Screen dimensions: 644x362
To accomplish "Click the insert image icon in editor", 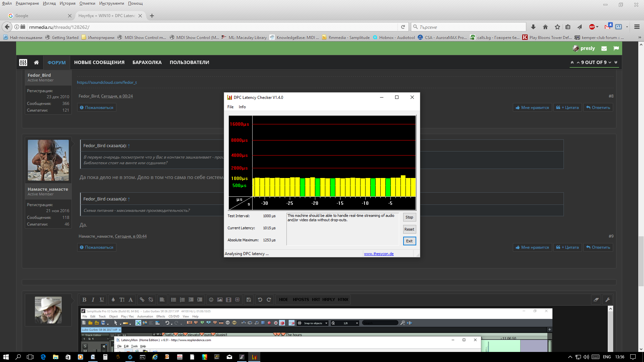I will pyautogui.click(x=220, y=300).
